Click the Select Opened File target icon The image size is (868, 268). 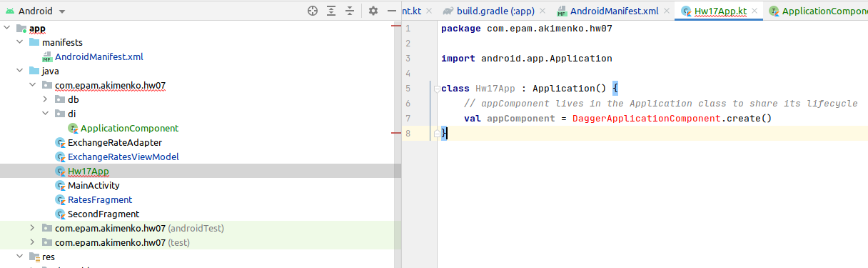(312, 11)
